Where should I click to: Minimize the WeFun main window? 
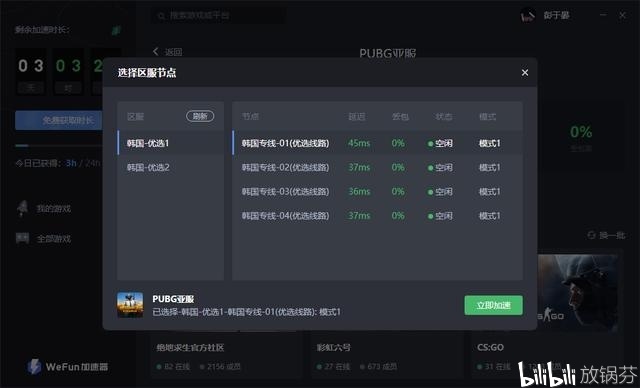point(603,15)
